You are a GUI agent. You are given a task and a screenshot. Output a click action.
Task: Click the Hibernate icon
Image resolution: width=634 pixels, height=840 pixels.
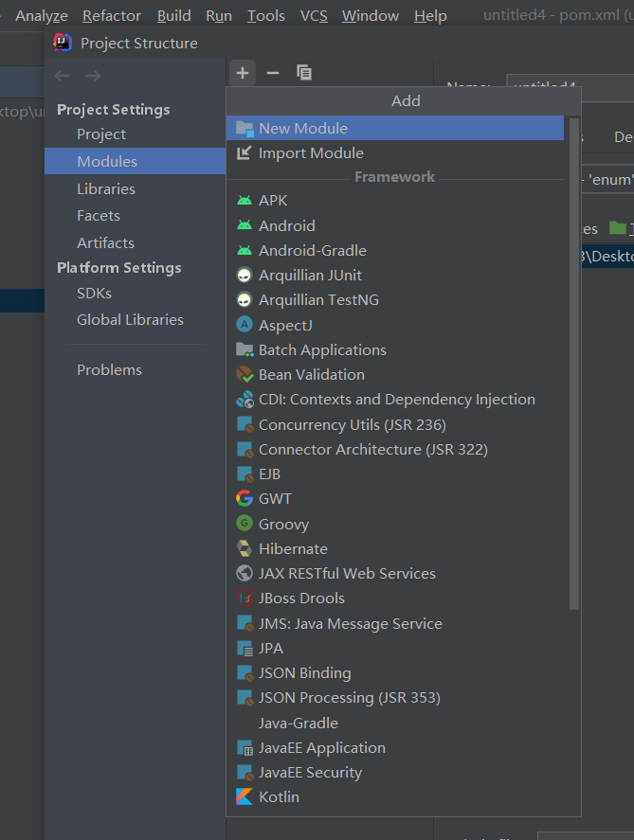[x=245, y=548]
